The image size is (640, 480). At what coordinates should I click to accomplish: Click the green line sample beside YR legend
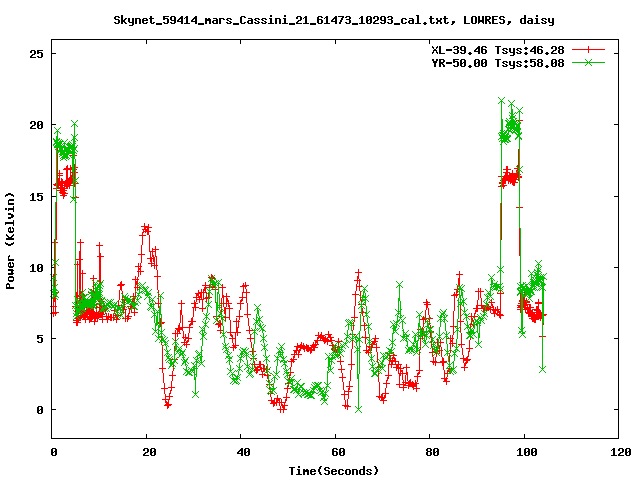588,62
